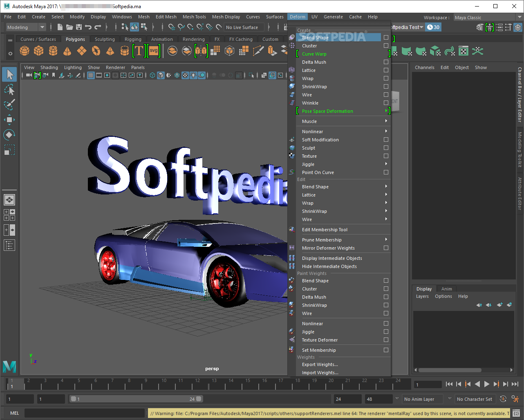The height and width of the screenshot is (420, 524).
Task: Activate the Lasso Select tool
Action: 9,89
